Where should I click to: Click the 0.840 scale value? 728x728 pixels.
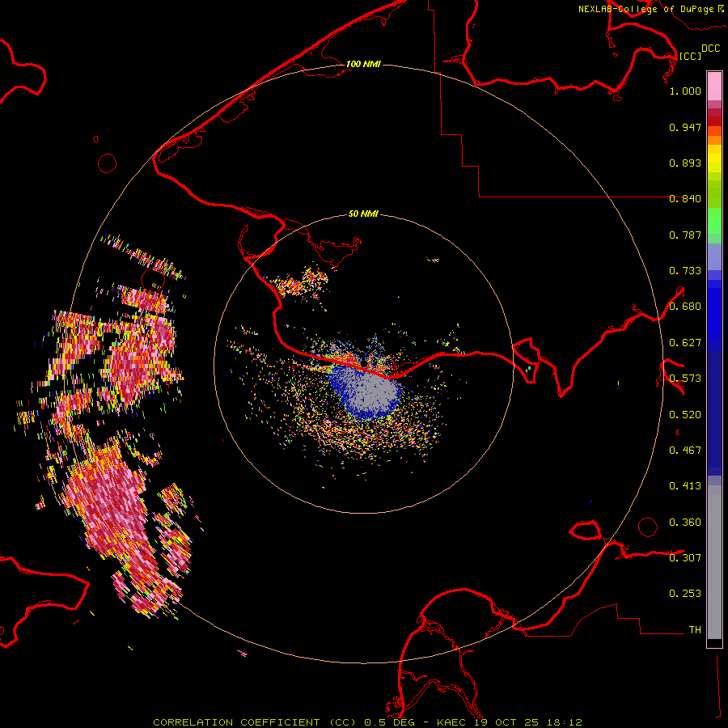(x=685, y=199)
